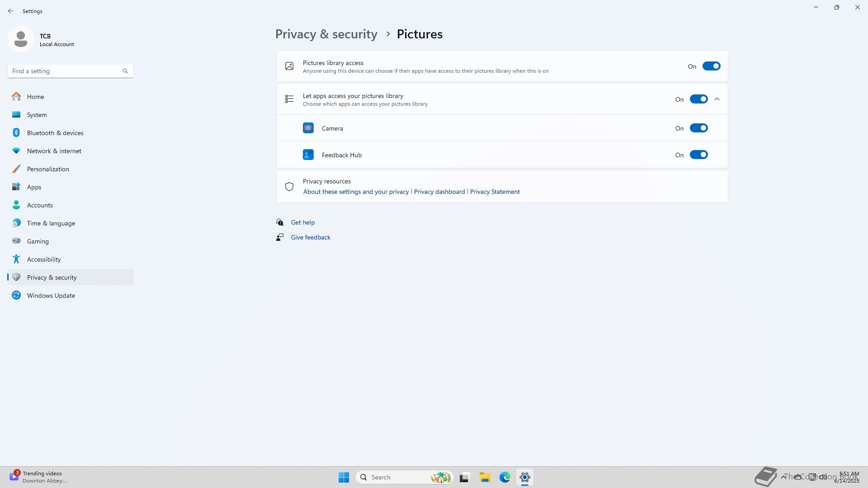Select Windows Update in the sidebar
The width and height of the screenshot is (868, 488).
tap(51, 296)
